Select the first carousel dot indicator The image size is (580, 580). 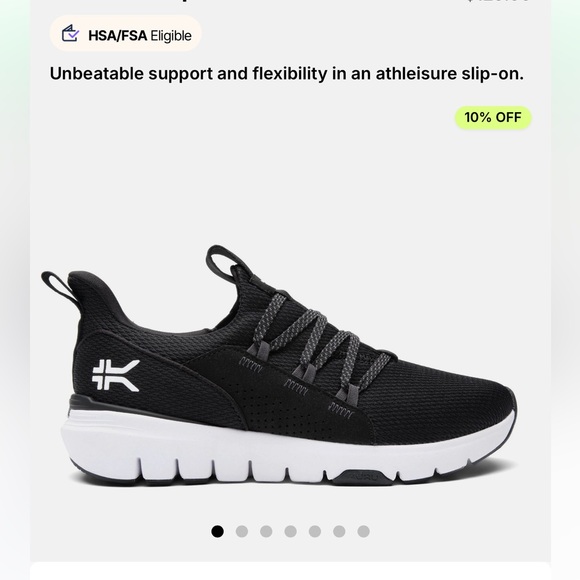pyautogui.click(x=218, y=532)
